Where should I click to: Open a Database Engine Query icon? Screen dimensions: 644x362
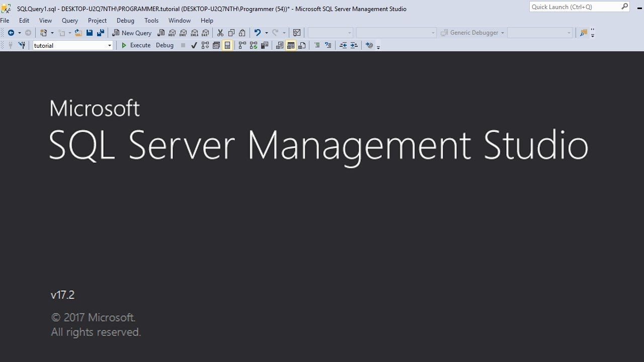pos(161,33)
